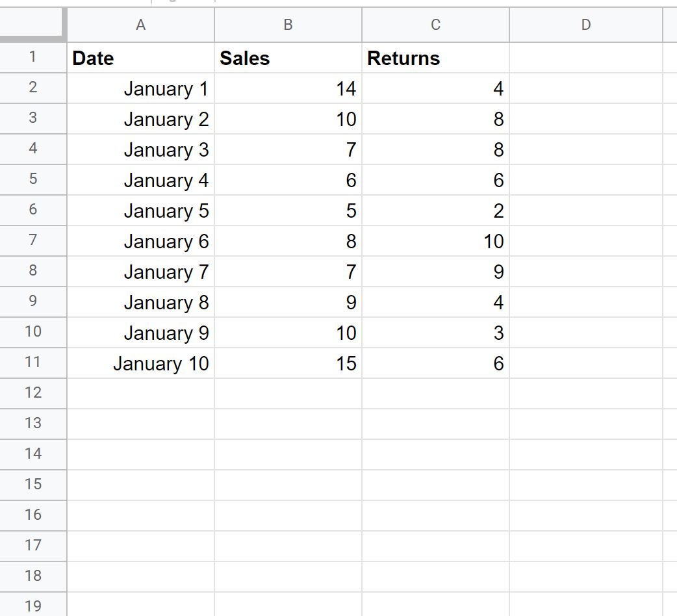Select row 12 header
This screenshot has width=677, height=616.
(x=32, y=393)
